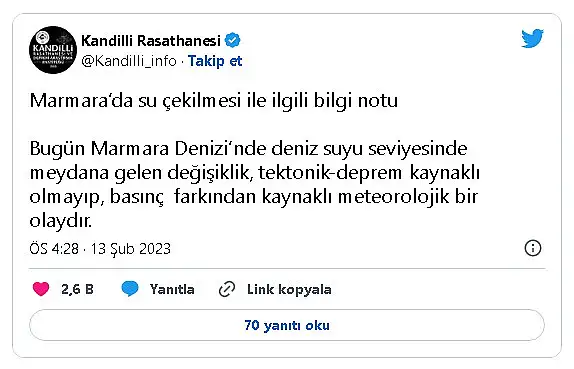Open 70 yanıtı oku replies button
Viewport: 574px width, 369px height.
(x=287, y=325)
